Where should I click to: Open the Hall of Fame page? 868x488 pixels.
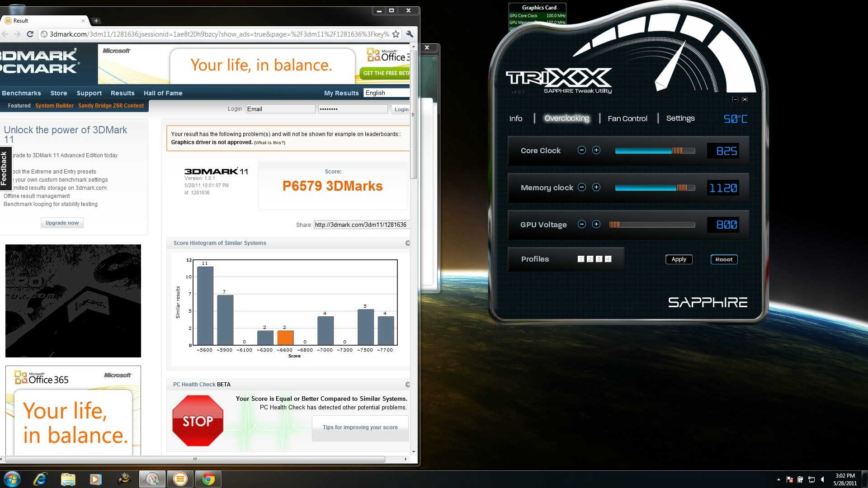163,93
